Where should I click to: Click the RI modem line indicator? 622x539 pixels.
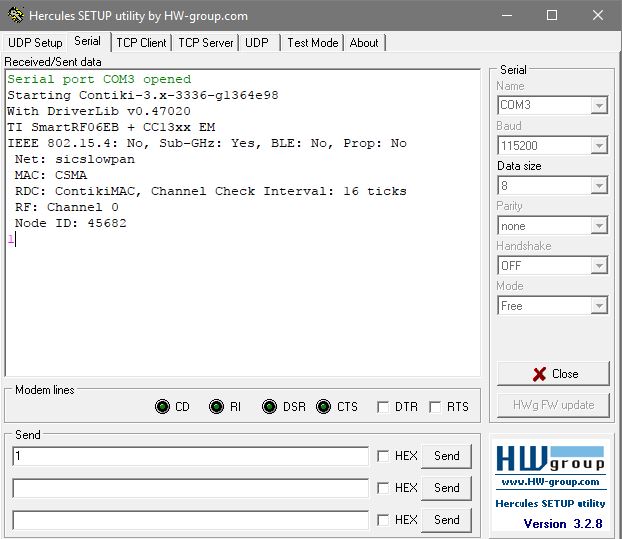[216, 407]
